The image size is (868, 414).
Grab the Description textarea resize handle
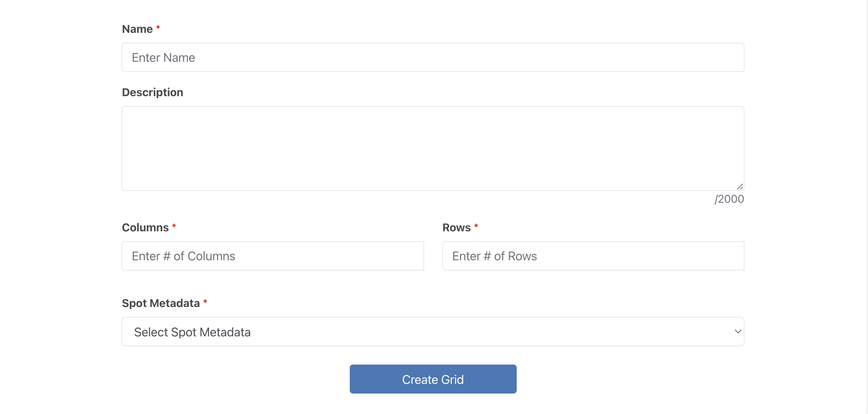tap(740, 187)
